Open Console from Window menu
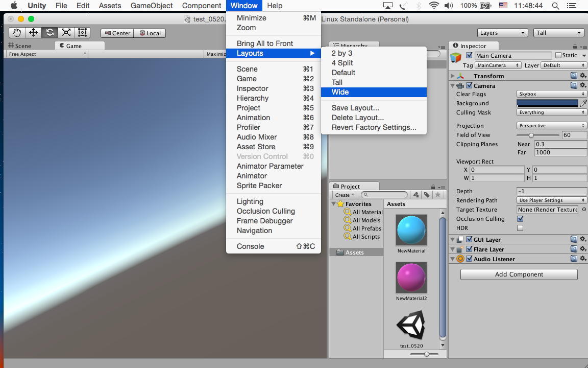This screenshot has height=368, width=588. [x=274, y=246]
